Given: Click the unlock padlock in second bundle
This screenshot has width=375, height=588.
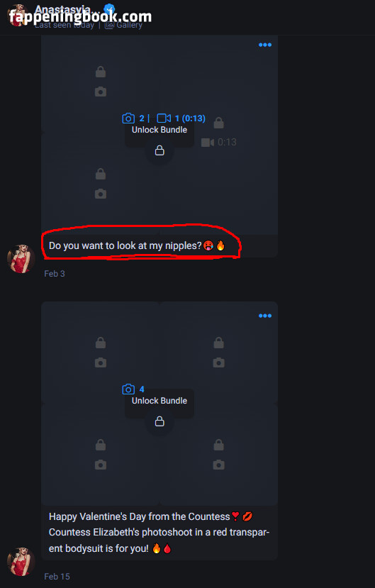Looking at the screenshot, I should [x=159, y=421].
